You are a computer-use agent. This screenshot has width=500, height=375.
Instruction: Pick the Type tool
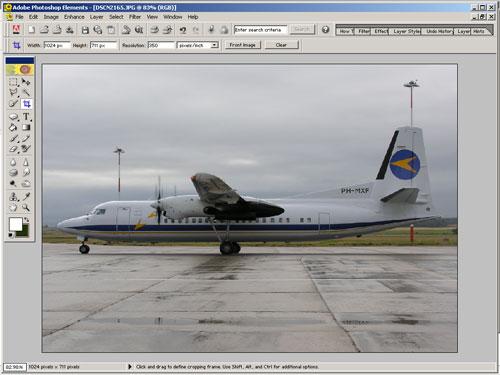tap(26, 117)
